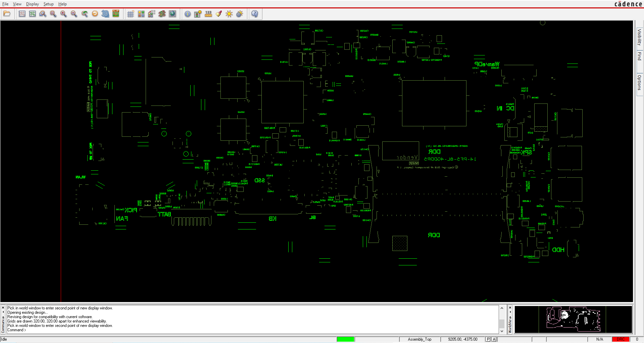
Task: Click the shadow toggle squares icon
Action: point(152,14)
